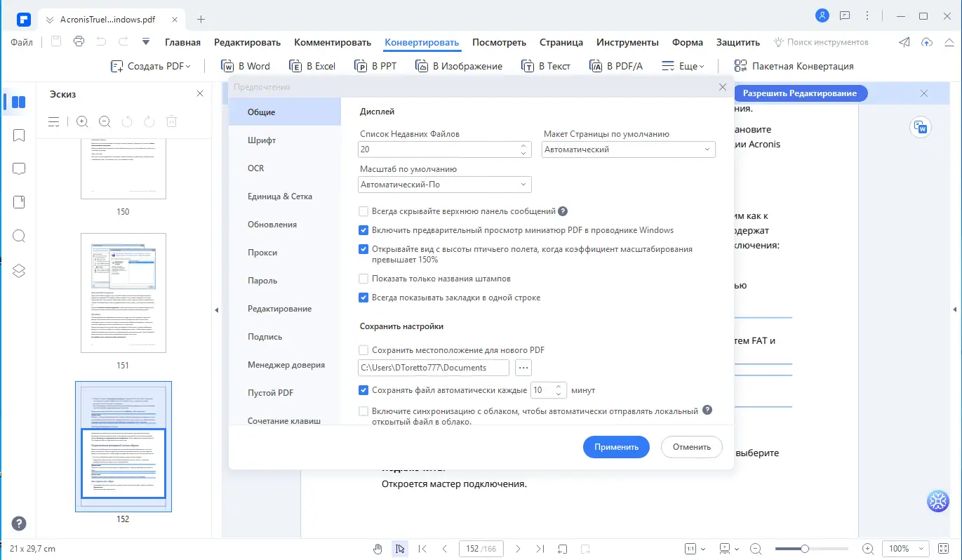The width and height of the screenshot is (962, 560).
Task: Open the 'Макет Страницы по умолчанию' dropdown
Action: tap(629, 149)
